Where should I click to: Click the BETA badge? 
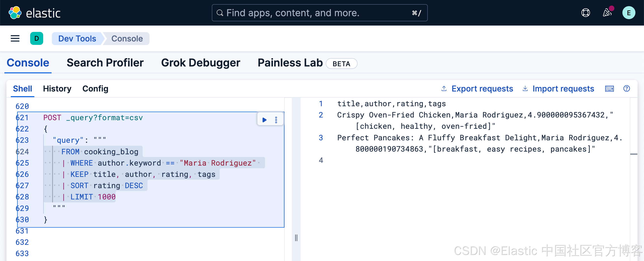341,64
